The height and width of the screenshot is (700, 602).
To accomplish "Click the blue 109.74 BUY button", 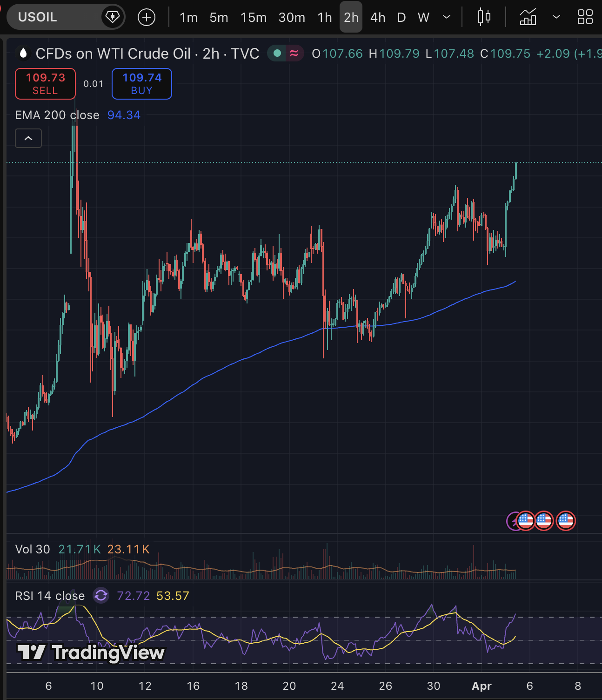I will 142,84.
